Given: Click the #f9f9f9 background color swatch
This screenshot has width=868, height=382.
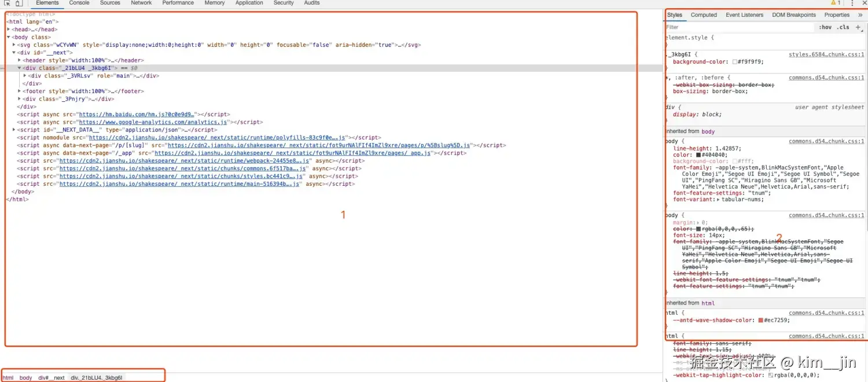Looking at the screenshot, I should pos(735,62).
